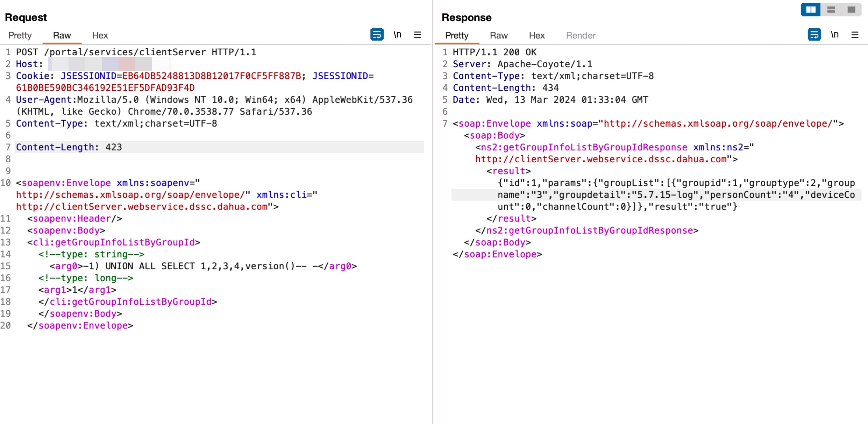This screenshot has width=868, height=424.
Task: Switch Response to Render tab
Action: coord(581,35)
